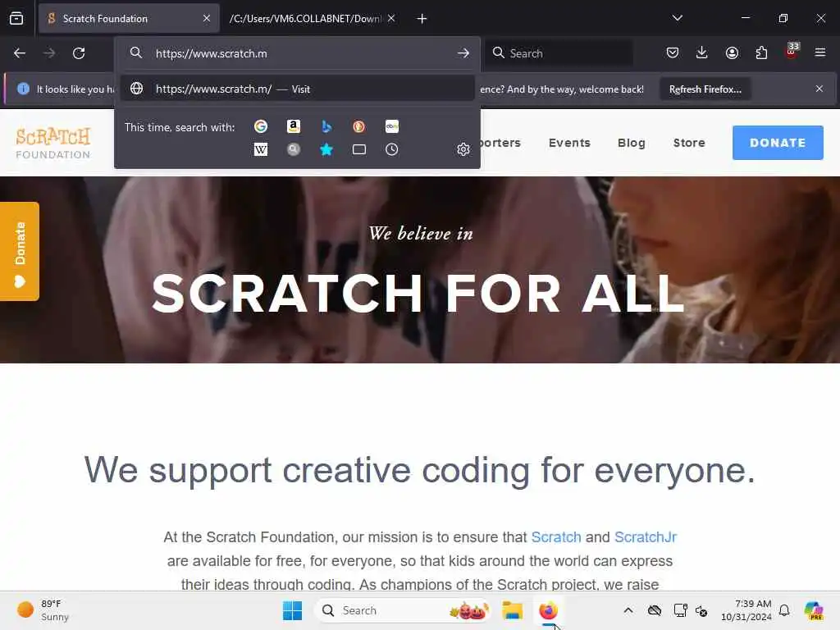Search this time with Google
The width and height of the screenshot is (840, 630).
261,126
